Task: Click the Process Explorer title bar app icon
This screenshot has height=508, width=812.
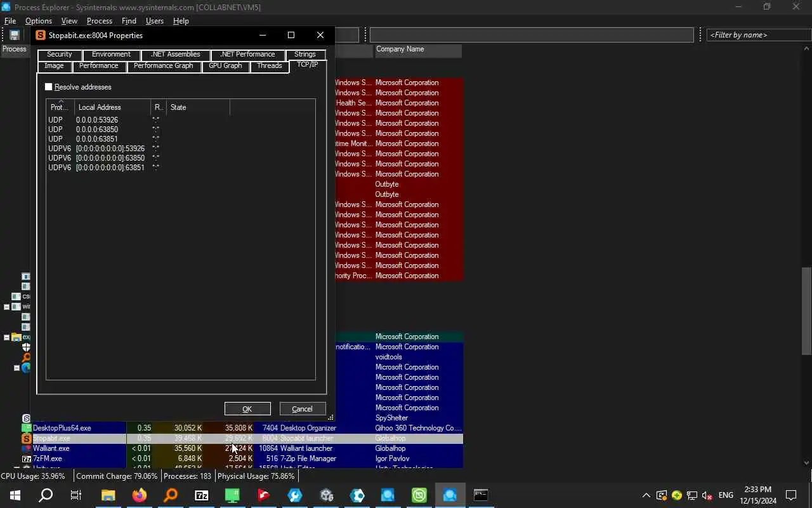Action: [6, 7]
